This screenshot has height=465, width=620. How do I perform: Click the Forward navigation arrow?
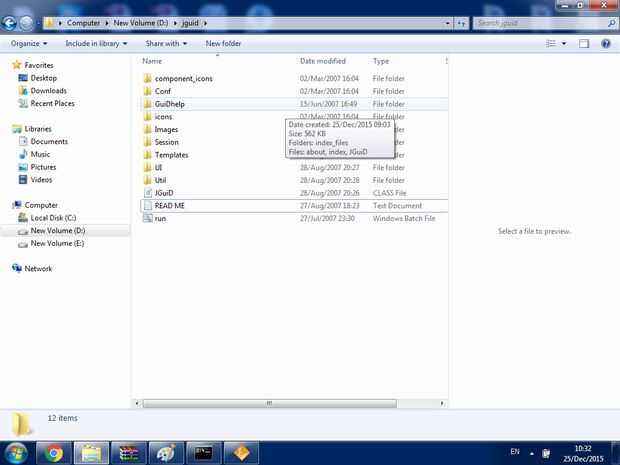[x=26, y=23]
